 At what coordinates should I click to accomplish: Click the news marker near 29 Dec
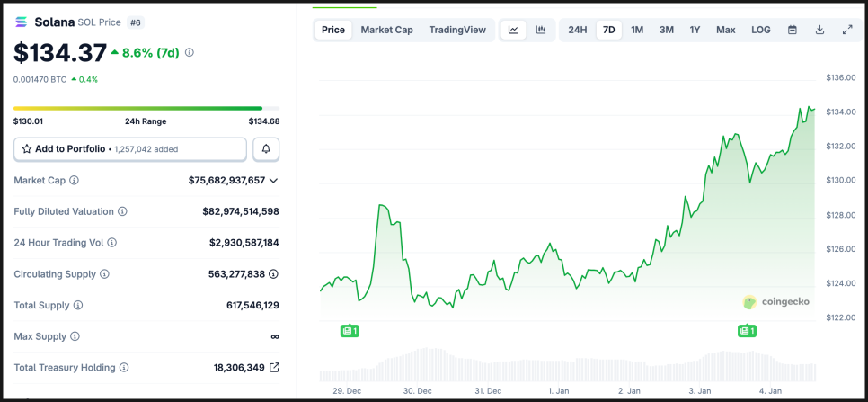pos(350,331)
